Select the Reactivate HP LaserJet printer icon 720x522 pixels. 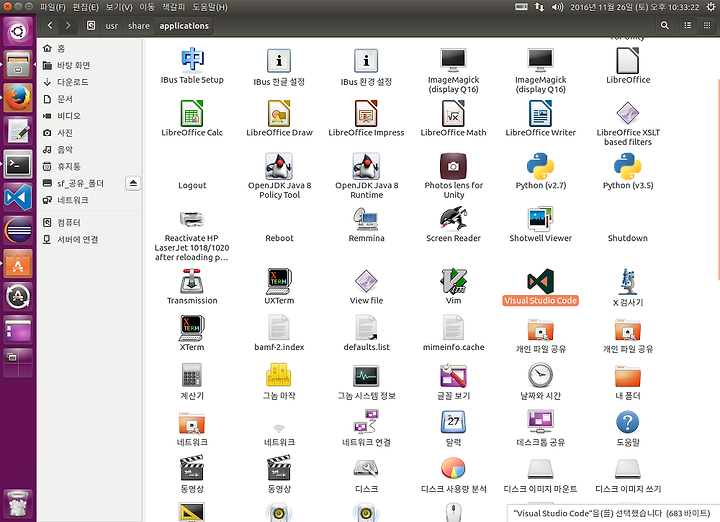(x=192, y=219)
